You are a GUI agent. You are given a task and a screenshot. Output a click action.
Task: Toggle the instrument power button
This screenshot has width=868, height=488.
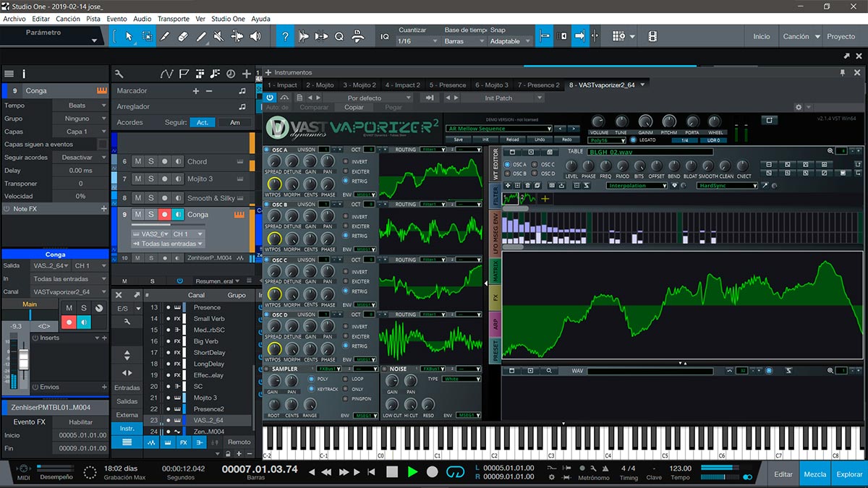coord(270,98)
